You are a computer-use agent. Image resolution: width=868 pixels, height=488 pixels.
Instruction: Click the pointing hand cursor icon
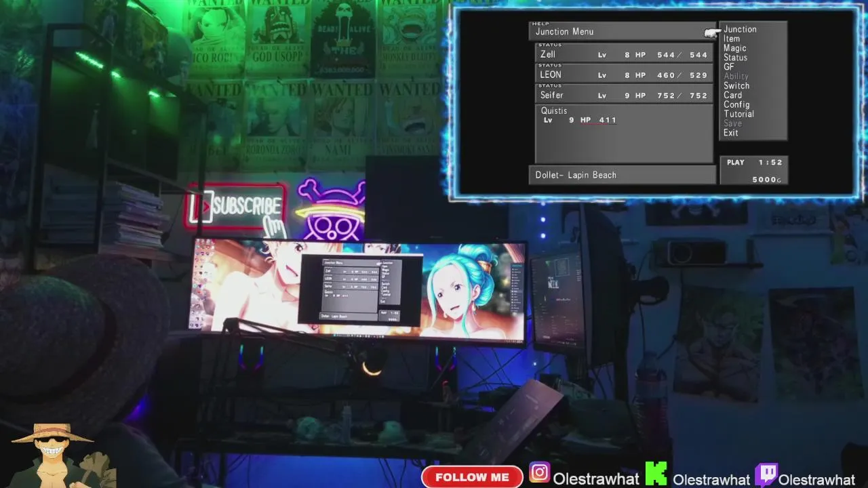click(711, 33)
